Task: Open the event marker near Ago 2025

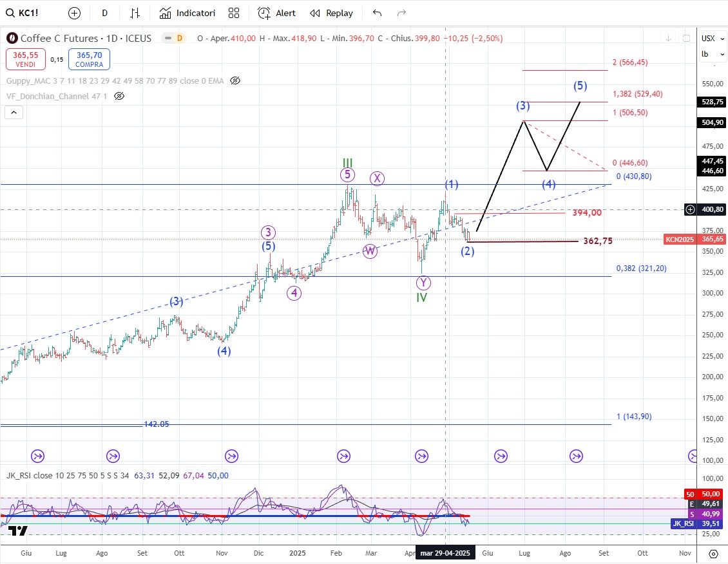Action: click(576, 456)
